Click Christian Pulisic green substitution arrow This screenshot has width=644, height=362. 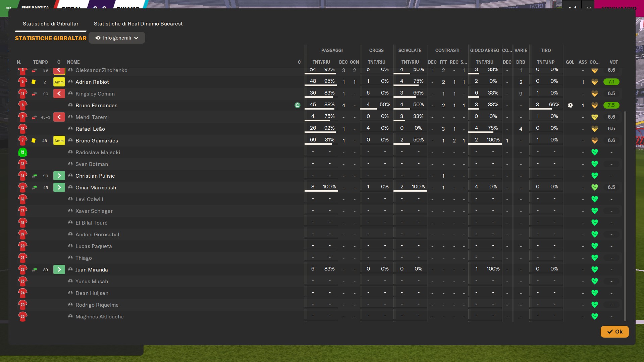click(x=59, y=176)
